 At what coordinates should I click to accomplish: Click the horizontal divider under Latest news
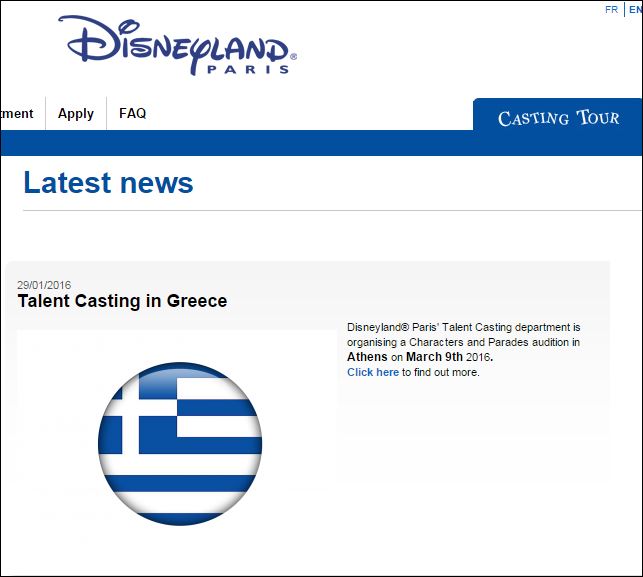point(330,211)
